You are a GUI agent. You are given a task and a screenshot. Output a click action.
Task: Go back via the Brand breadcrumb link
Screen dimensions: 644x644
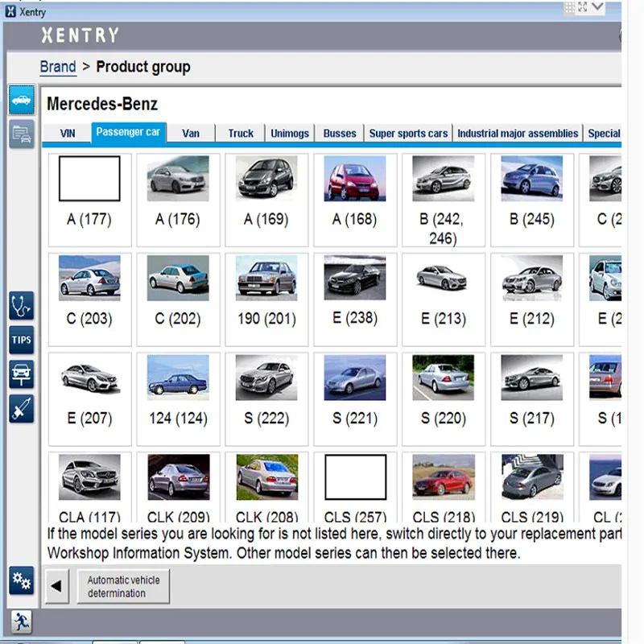coord(58,67)
